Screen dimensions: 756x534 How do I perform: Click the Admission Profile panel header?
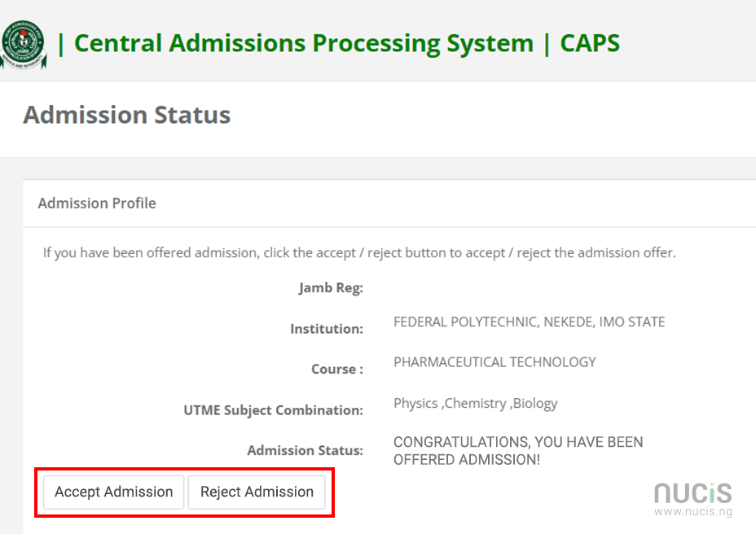pos(97,203)
